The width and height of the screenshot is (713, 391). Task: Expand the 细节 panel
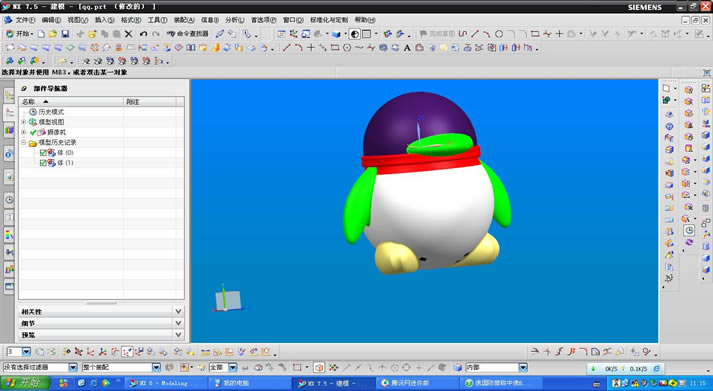(x=101, y=323)
